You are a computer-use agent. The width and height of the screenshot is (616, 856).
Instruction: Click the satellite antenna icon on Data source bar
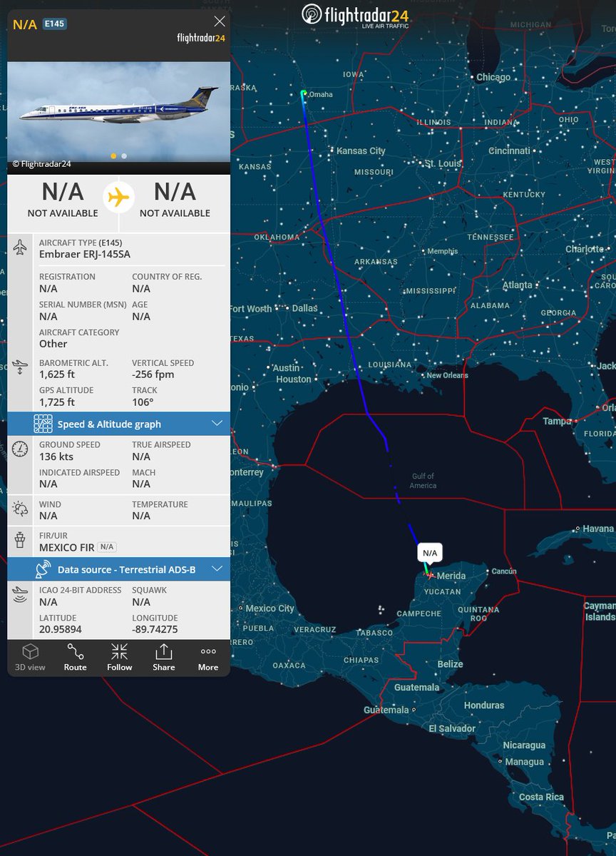coord(43,569)
